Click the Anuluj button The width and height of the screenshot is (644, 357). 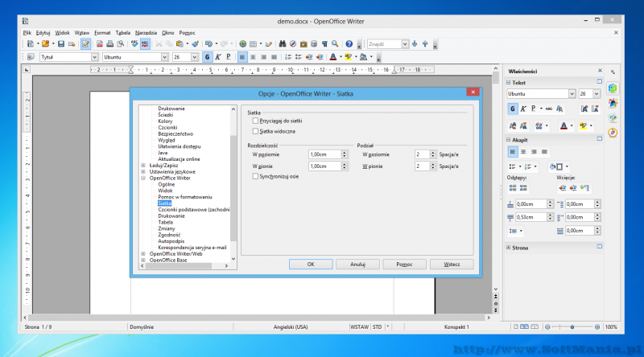(357, 265)
